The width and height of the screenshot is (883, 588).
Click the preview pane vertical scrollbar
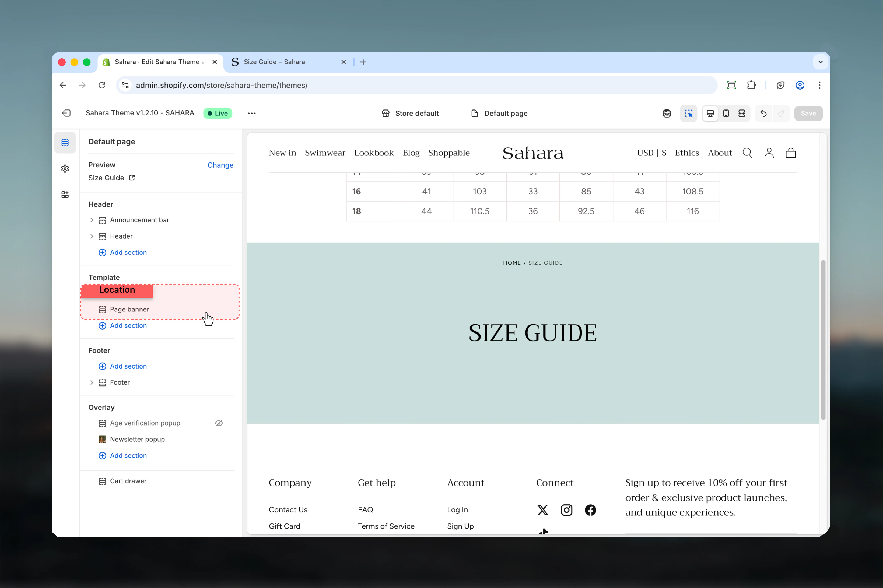(x=823, y=340)
